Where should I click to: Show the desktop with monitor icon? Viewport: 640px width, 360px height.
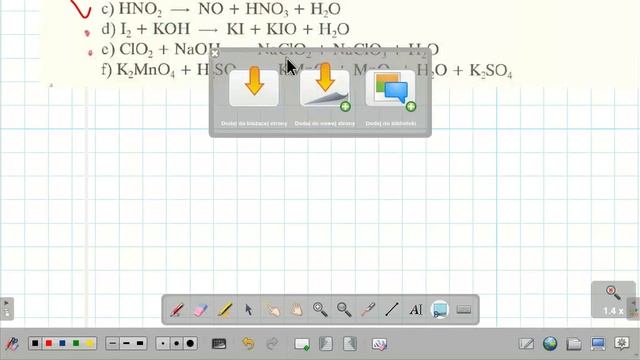598,344
